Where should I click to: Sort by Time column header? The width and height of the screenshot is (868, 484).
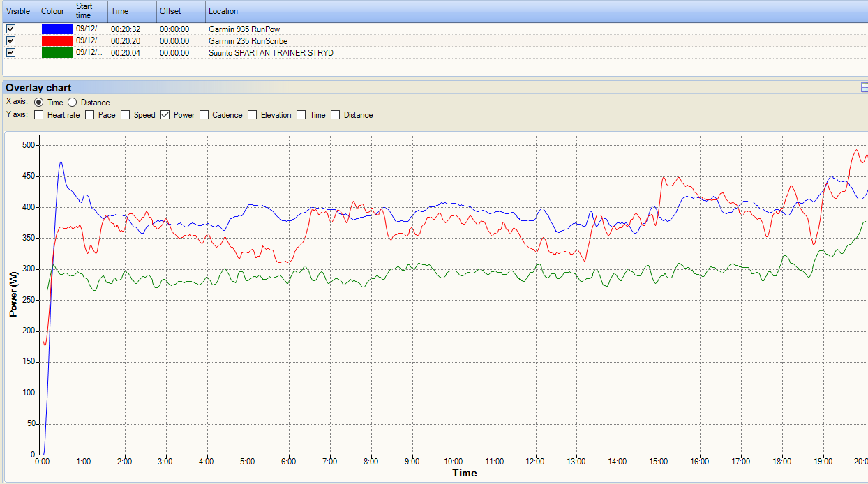pos(132,11)
